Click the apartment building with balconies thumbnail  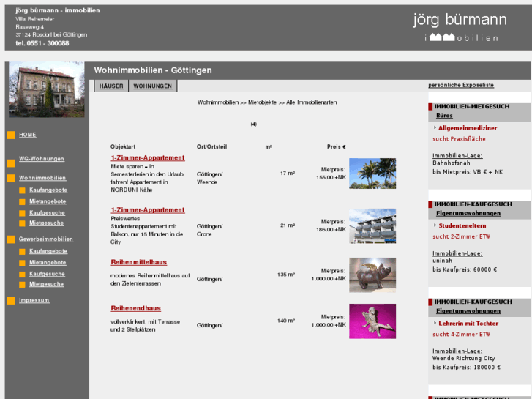372,226
